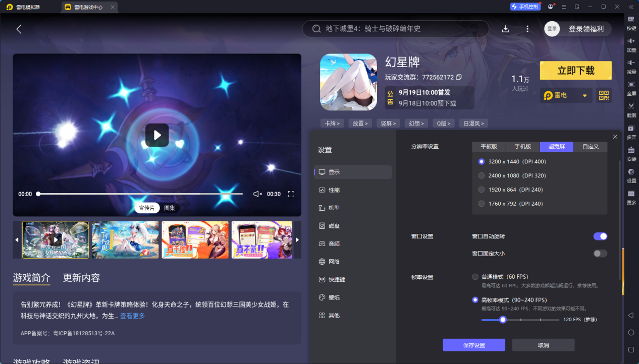Close the settings panel
This screenshot has height=364, width=639.
[x=615, y=137]
